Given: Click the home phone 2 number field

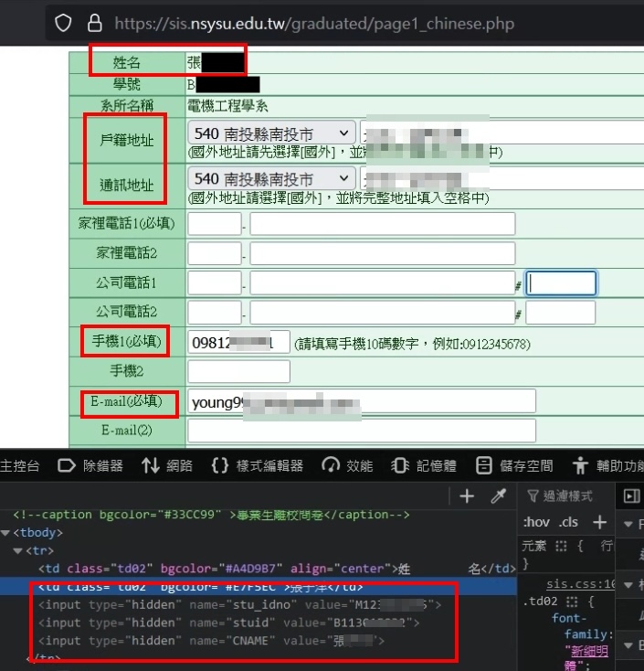Looking at the screenshot, I should point(383,253).
